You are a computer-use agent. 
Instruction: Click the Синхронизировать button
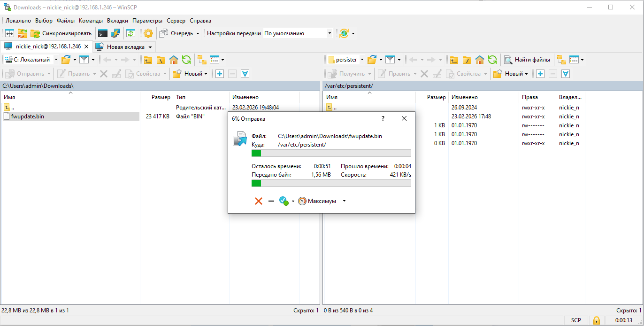pyautogui.click(x=61, y=33)
